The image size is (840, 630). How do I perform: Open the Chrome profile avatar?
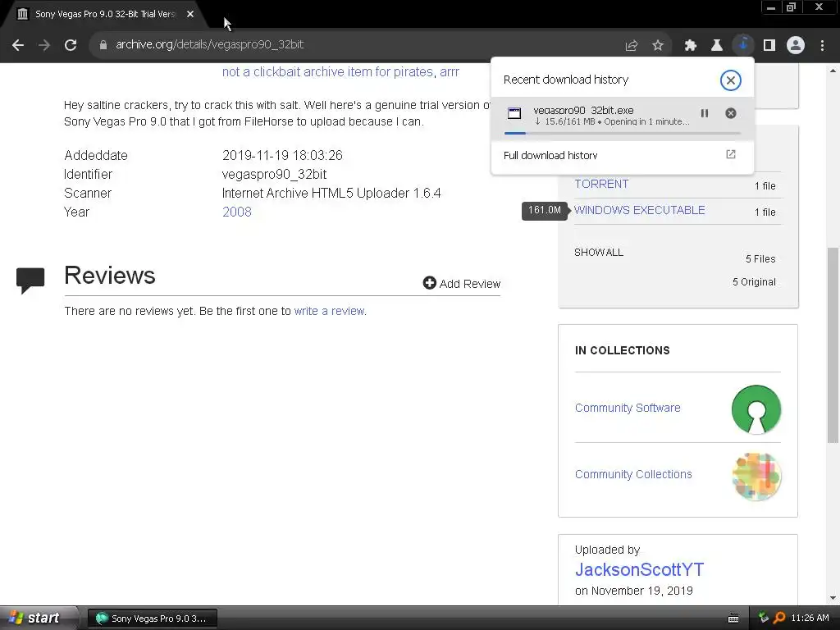coord(796,45)
